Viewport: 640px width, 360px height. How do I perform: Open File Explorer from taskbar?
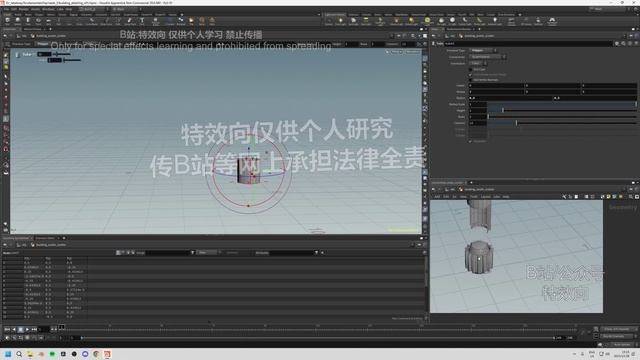coord(30,354)
